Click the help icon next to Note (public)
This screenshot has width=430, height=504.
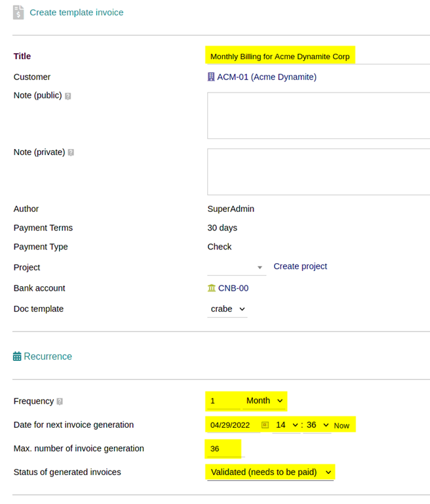[68, 96]
